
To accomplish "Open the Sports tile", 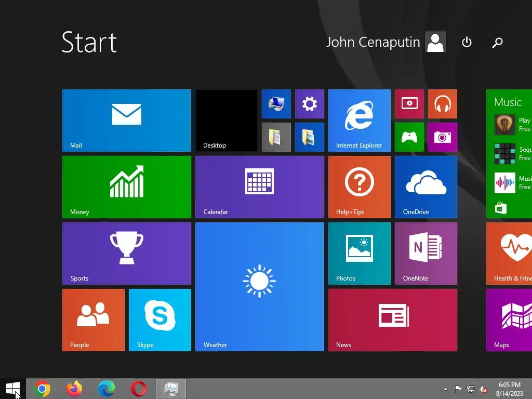I will click(127, 254).
